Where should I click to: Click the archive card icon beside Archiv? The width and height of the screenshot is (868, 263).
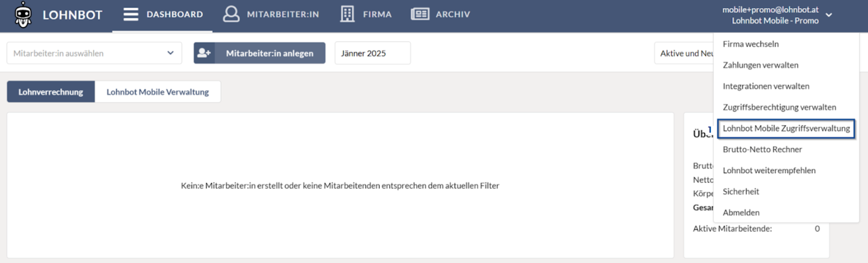point(420,14)
